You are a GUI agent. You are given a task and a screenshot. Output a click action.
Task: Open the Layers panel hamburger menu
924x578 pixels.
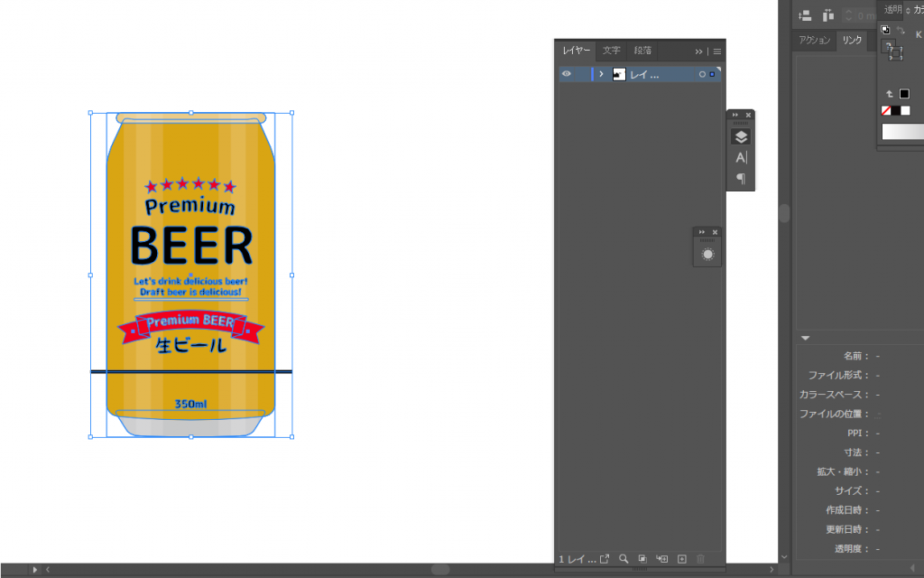(x=717, y=51)
